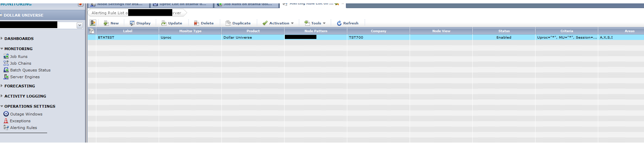Viewport: 644px width, 150px height.
Task: Click the TST700 company cell
Action: coord(378,37)
